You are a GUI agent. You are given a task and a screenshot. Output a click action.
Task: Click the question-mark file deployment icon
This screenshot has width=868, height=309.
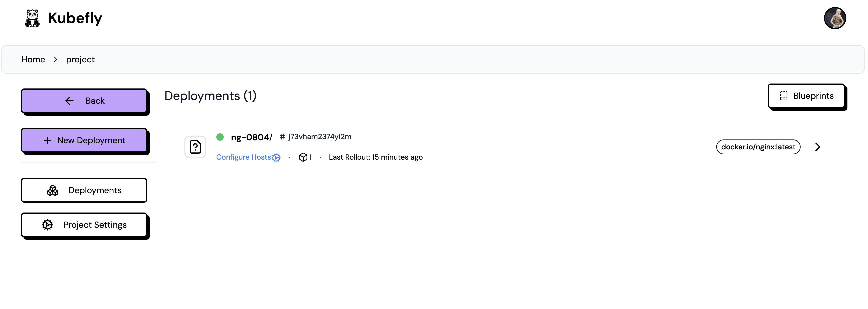point(195,147)
